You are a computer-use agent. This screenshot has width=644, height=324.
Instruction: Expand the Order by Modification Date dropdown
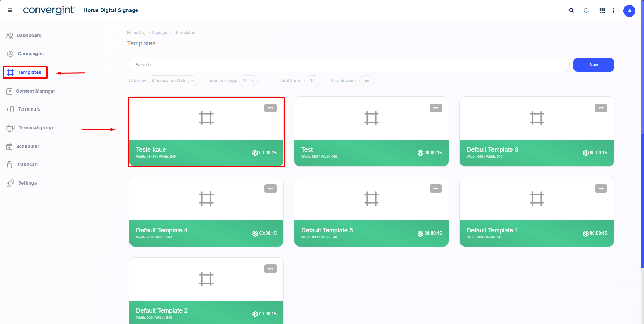tap(173, 81)
